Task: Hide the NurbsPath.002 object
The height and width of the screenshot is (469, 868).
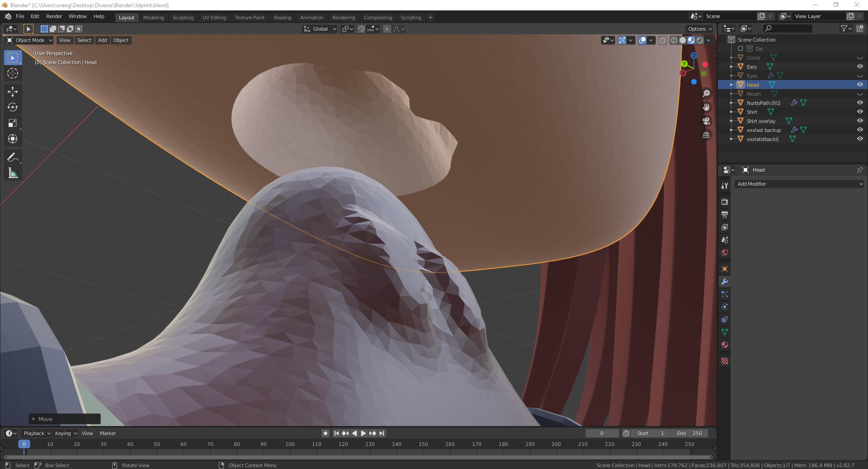Action: [860, 103]
